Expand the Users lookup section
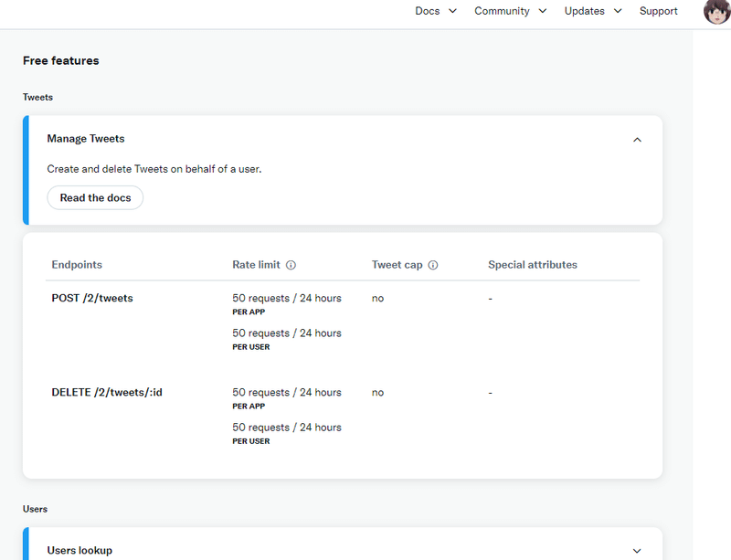 637,551
